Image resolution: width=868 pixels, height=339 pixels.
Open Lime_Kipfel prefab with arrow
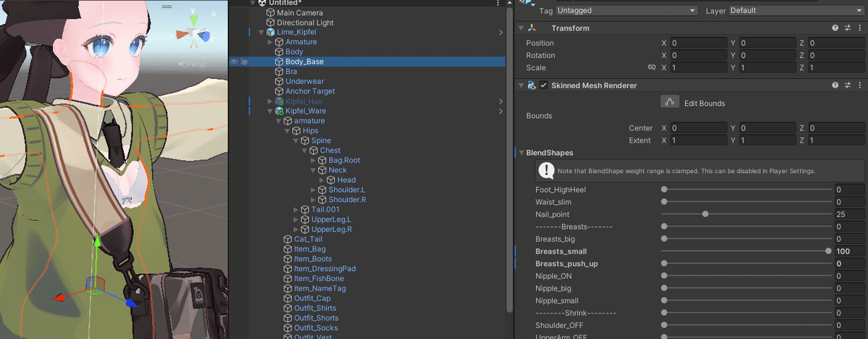pos(501,33)
